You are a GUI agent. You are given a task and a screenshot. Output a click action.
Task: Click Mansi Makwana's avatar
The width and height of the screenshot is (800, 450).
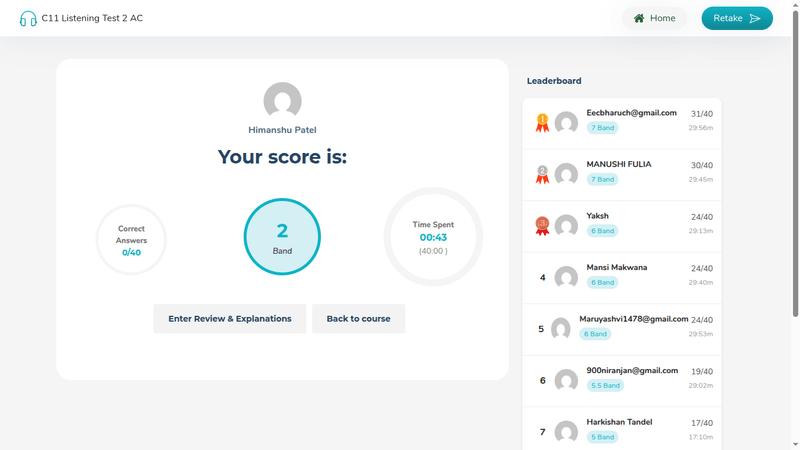(x=566, y=278)
